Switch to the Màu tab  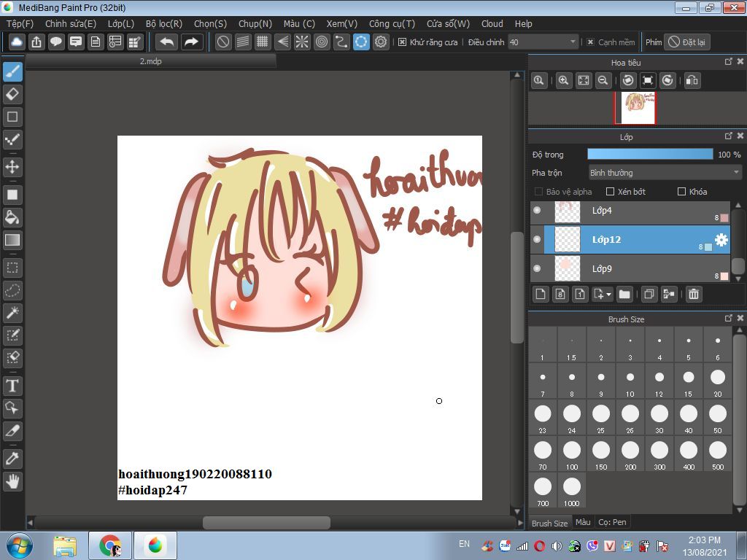click(x=582, y=522)
